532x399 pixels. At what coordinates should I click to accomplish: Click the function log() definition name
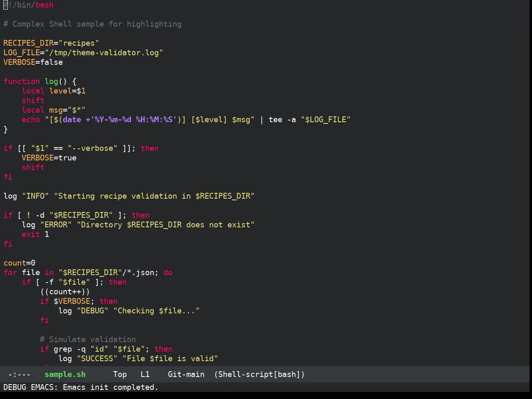coord(52,81)
